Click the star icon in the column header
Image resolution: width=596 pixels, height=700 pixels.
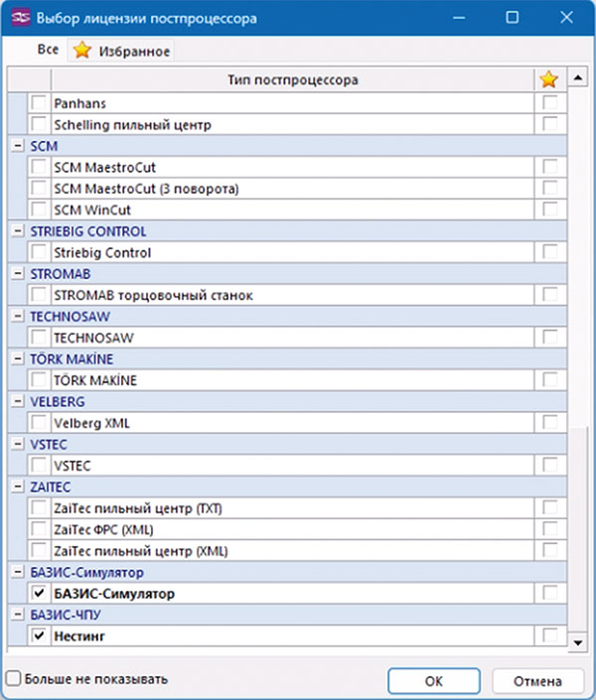coord(549,78)
